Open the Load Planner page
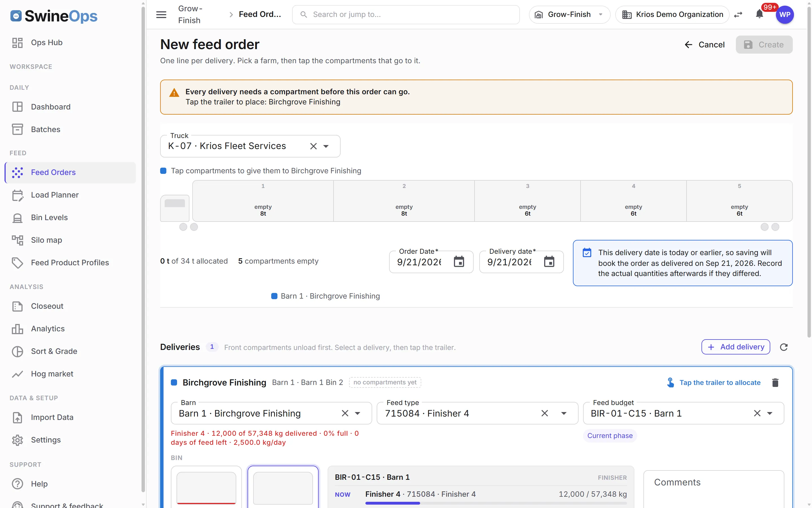 click(70, 195)
